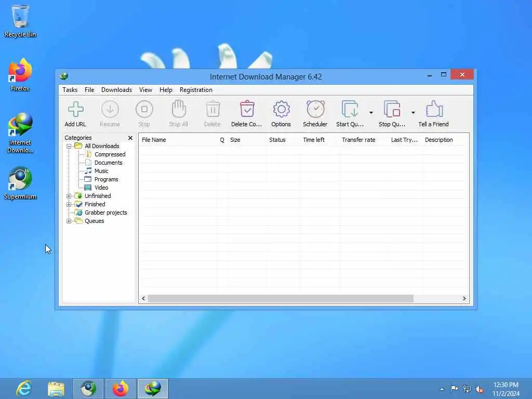The width and height of the screenshot is (532, 399).
Task: Select the Video category
Action: pos(101,188)
